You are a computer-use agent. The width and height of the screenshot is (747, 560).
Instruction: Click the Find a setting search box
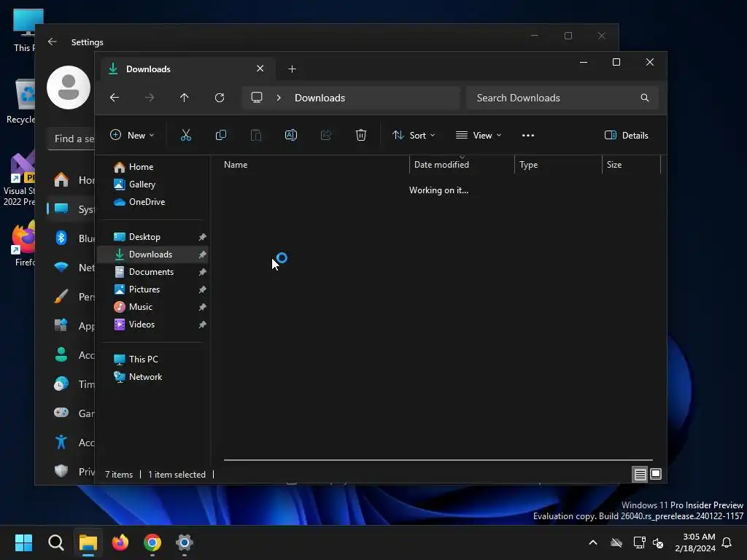pos(71,139)
